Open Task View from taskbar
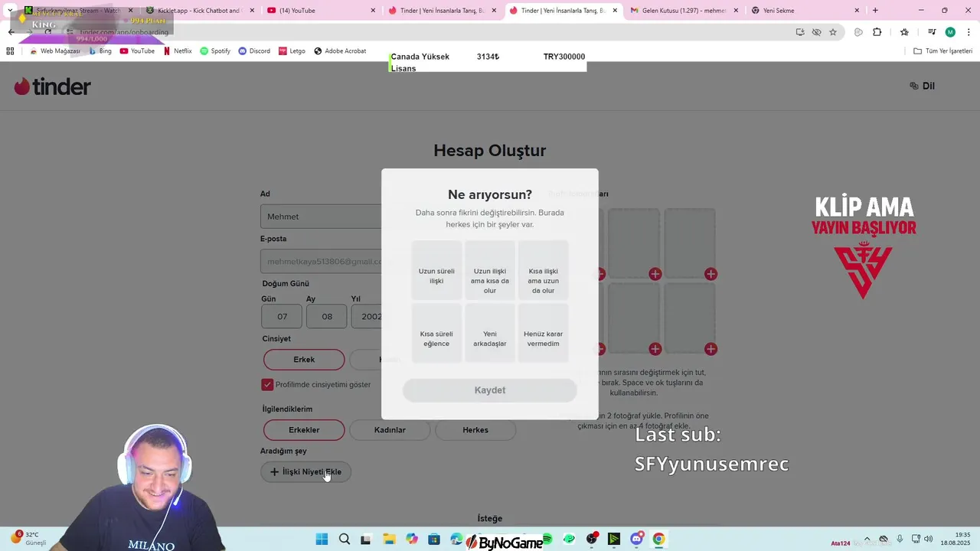 coord(366,540)
